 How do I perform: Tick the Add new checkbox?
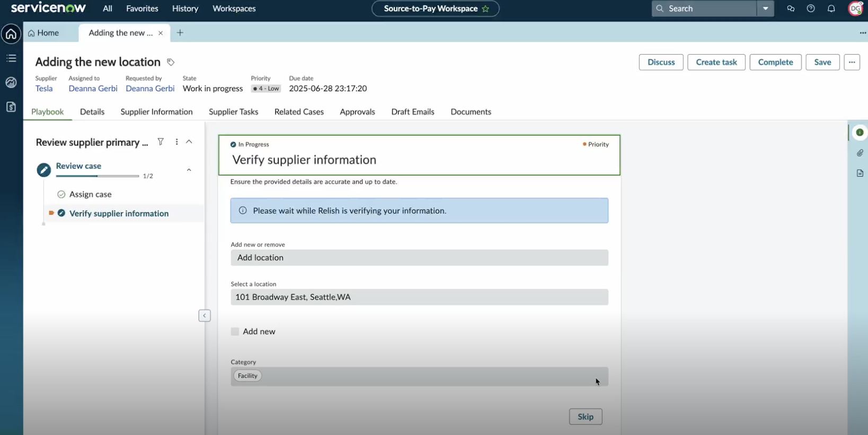[235, 332]
